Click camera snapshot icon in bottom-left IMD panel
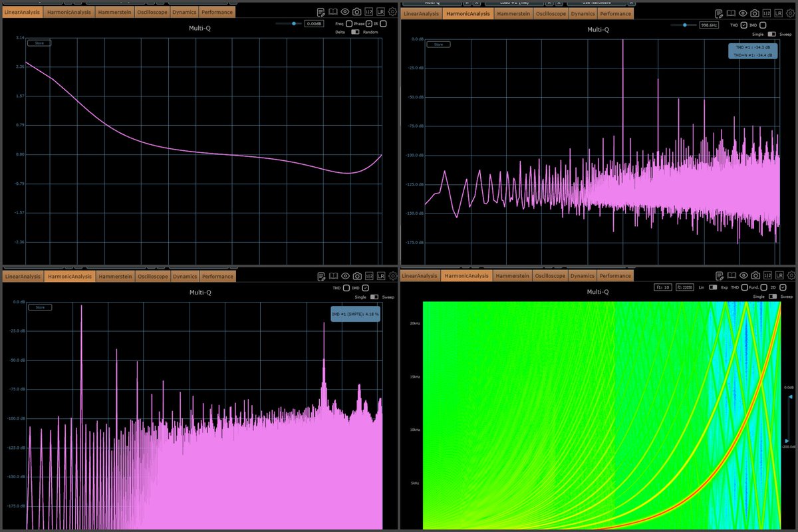Image resolution: width=798 pixels, height=532 pixels. (357, 276)
